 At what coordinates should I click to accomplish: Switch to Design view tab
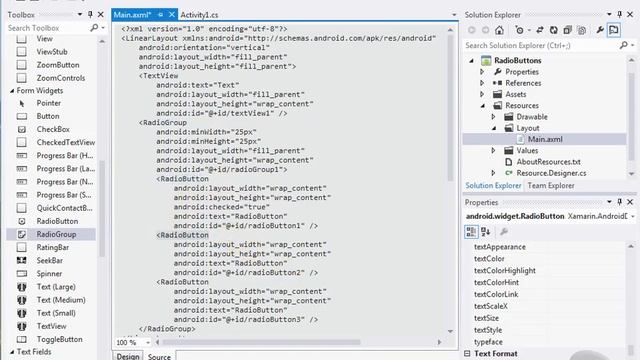pos(128,356)
